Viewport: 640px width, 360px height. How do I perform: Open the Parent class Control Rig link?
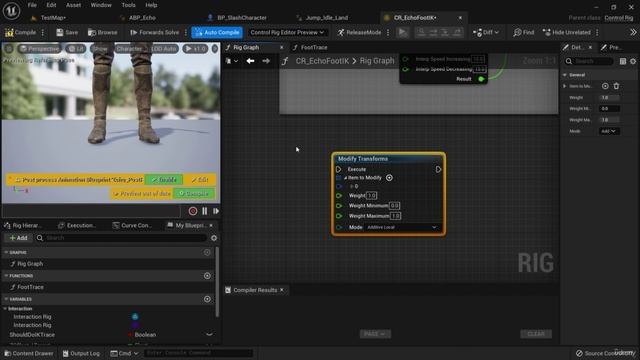[x=618, y=18]
